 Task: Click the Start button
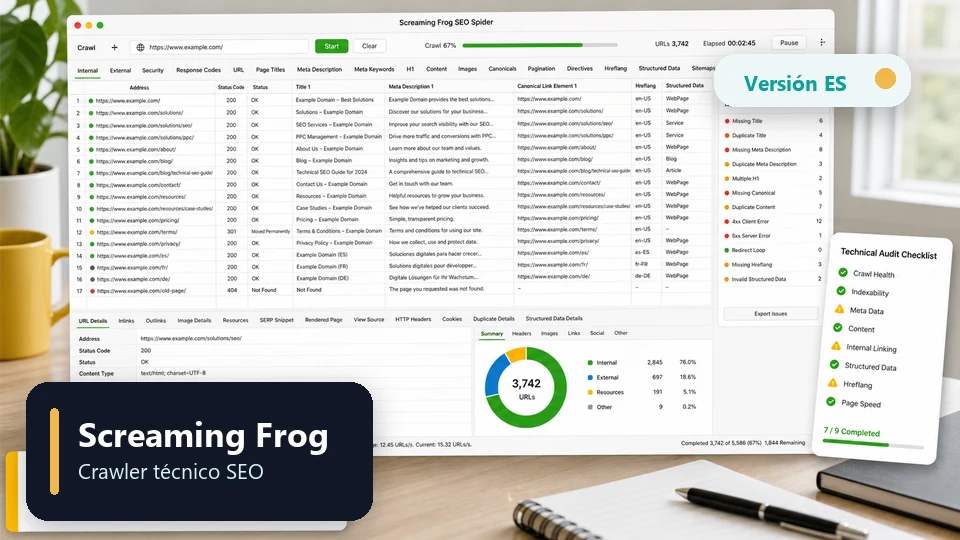pyautogui.click(x=331, y=46)
